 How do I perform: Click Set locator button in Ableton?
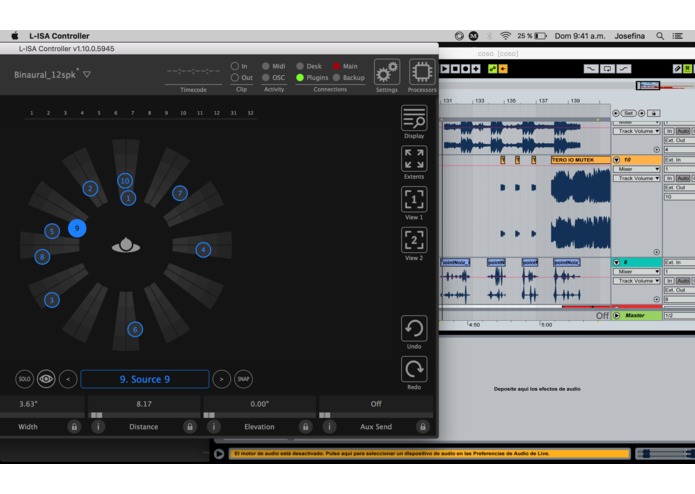tap(629, 113)
